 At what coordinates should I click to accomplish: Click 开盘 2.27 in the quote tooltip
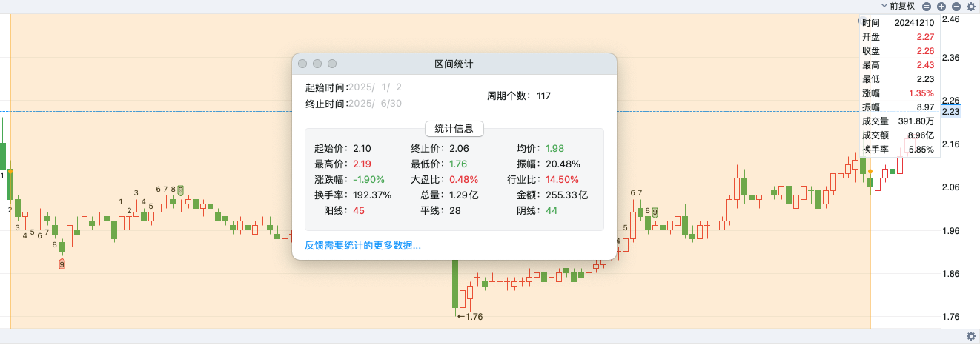[x=899, y=36]
